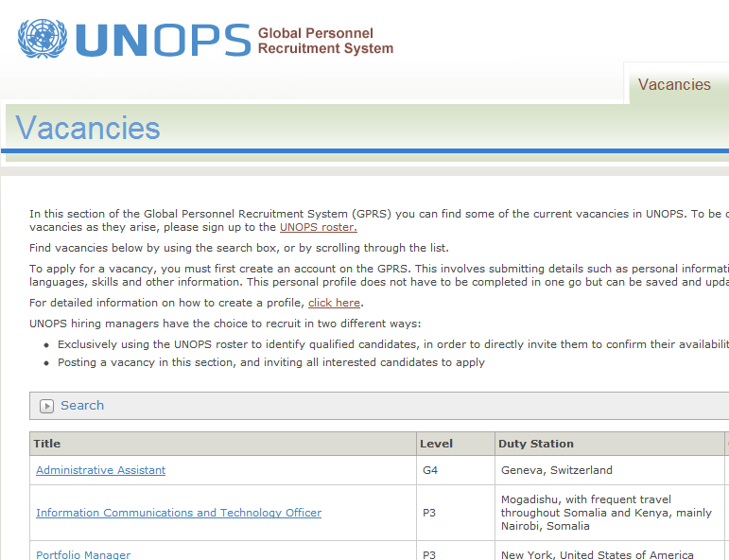
Task: Click the New York duty station cell
Action: click(x=597, y=554)
